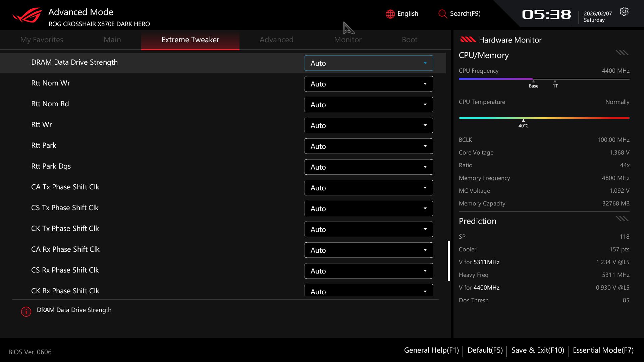This screenshot has width=644, height=362.
Task: Click Hardware Monitor red stripes icon
Action: tap(468, 40)
